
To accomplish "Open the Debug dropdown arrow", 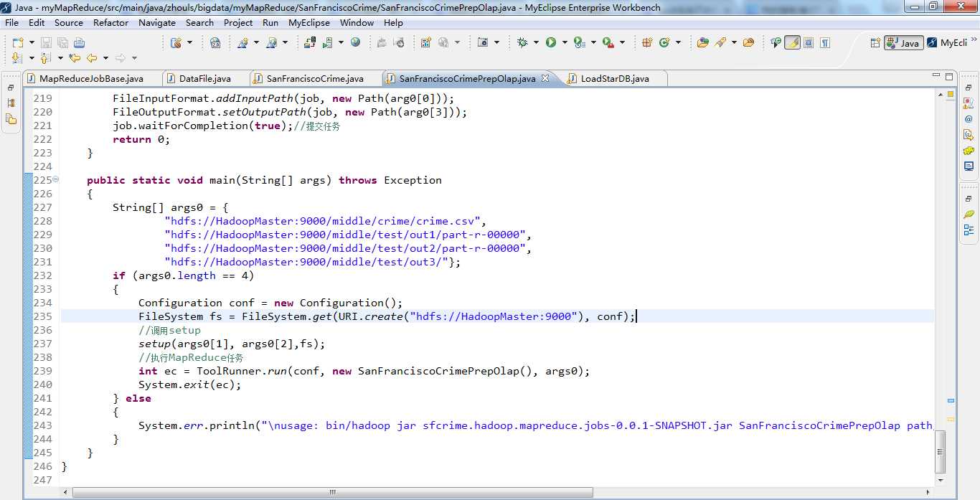I will tap(536, 42).
